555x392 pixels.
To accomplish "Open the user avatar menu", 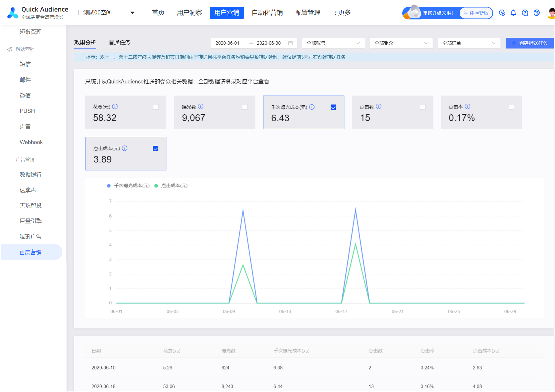I will coord(551,13).
